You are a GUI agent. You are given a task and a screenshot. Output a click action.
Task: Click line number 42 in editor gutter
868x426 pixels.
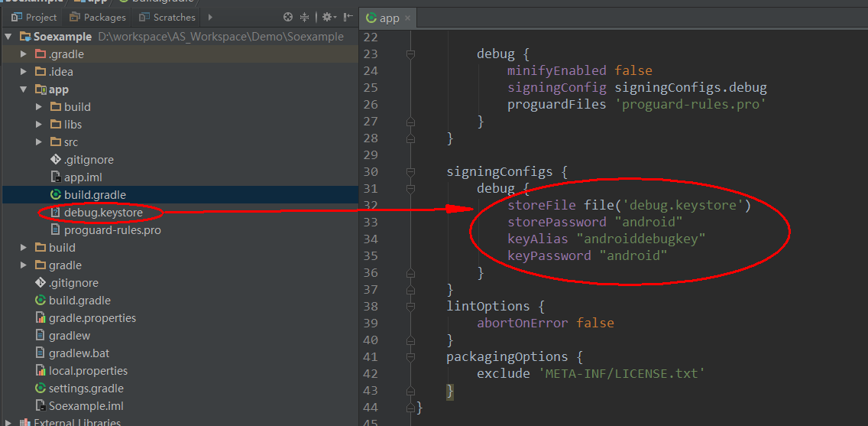pos(370,374)
